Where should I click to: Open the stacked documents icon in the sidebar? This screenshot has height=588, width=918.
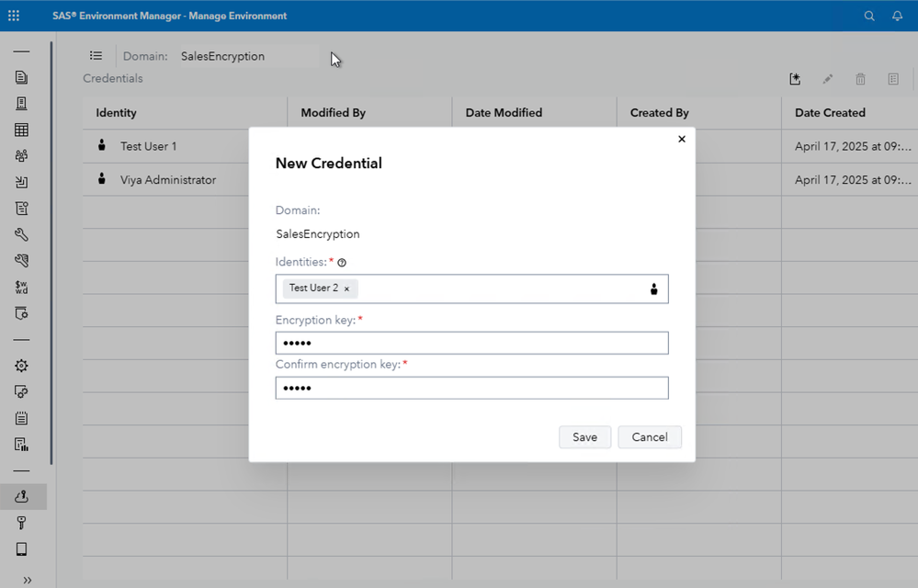tap(21, 77)
